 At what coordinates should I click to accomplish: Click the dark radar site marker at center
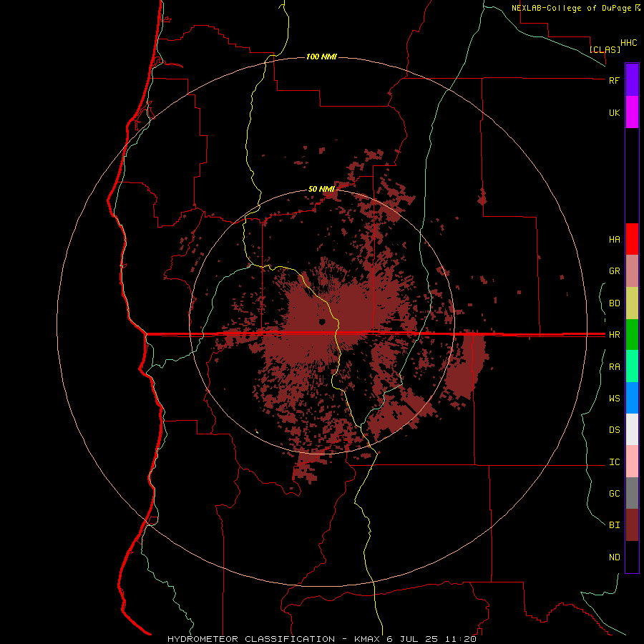[x=322, y=321]
